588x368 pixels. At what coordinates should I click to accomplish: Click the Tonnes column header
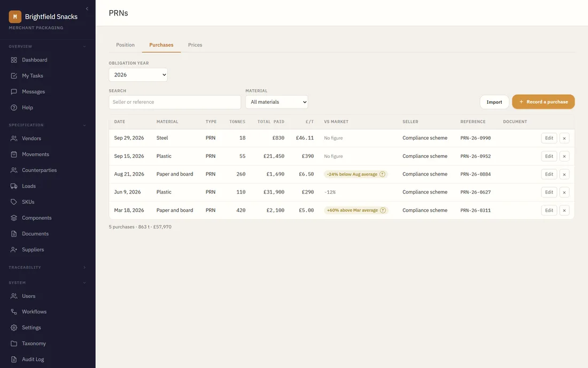(x=237, y=122)
